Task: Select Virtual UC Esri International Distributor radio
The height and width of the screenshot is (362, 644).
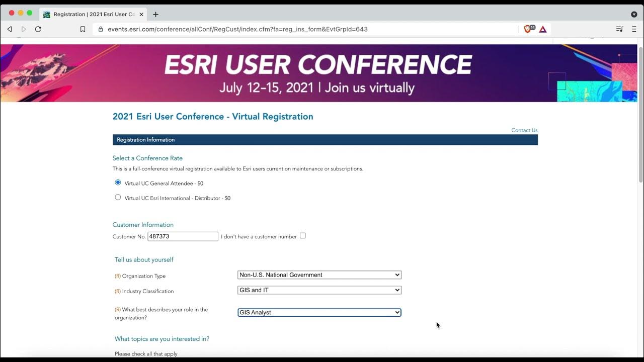Action: (x=118, y=197)
